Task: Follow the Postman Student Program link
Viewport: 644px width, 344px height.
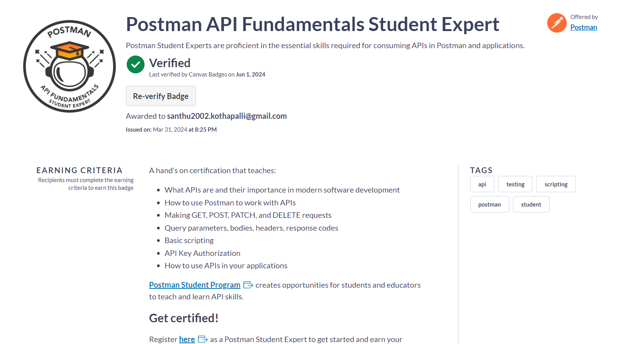Action: click(x=195, y=285)
